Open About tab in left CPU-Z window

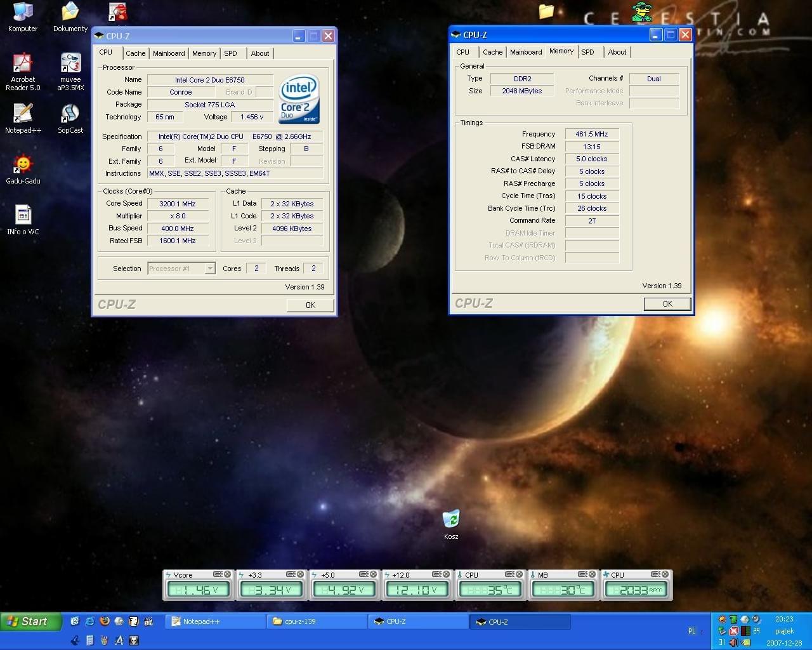260,53
